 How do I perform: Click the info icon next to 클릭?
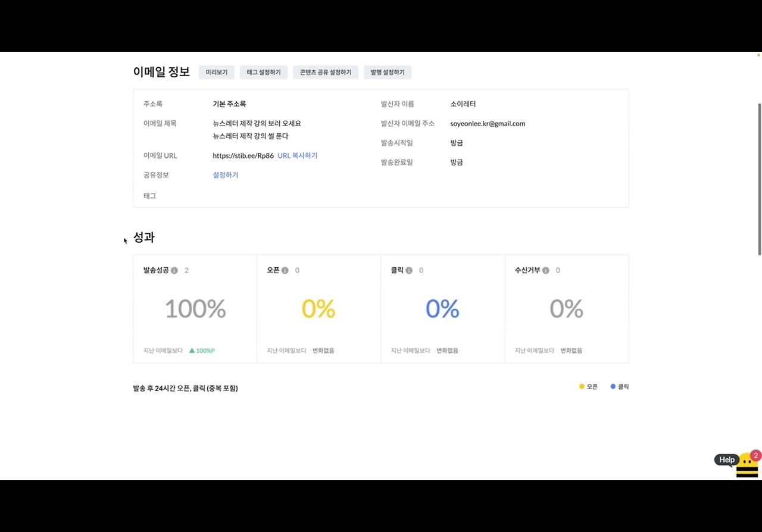click(409, 270)
